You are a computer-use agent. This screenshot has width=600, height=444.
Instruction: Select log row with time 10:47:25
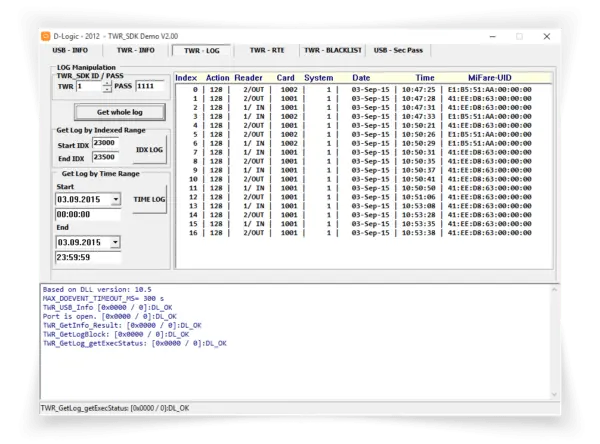coord(362,90)
